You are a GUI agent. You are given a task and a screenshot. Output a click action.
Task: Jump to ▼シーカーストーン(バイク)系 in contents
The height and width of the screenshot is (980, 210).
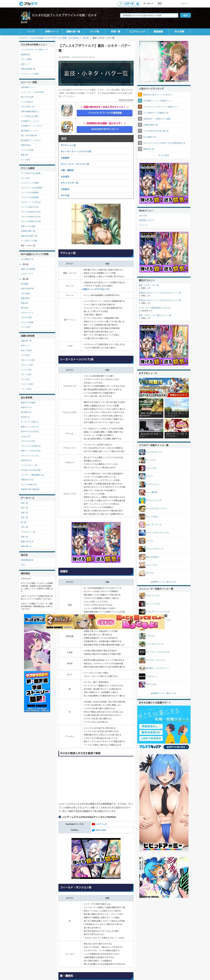click(76, 151)
